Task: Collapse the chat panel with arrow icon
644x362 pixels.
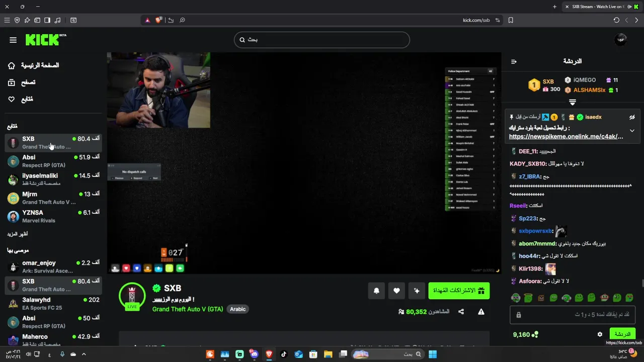Action: (x=514, y=61)
